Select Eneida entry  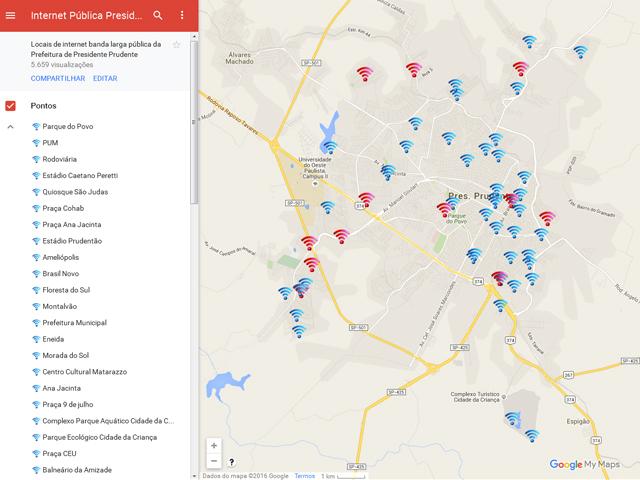click(53, 339)
